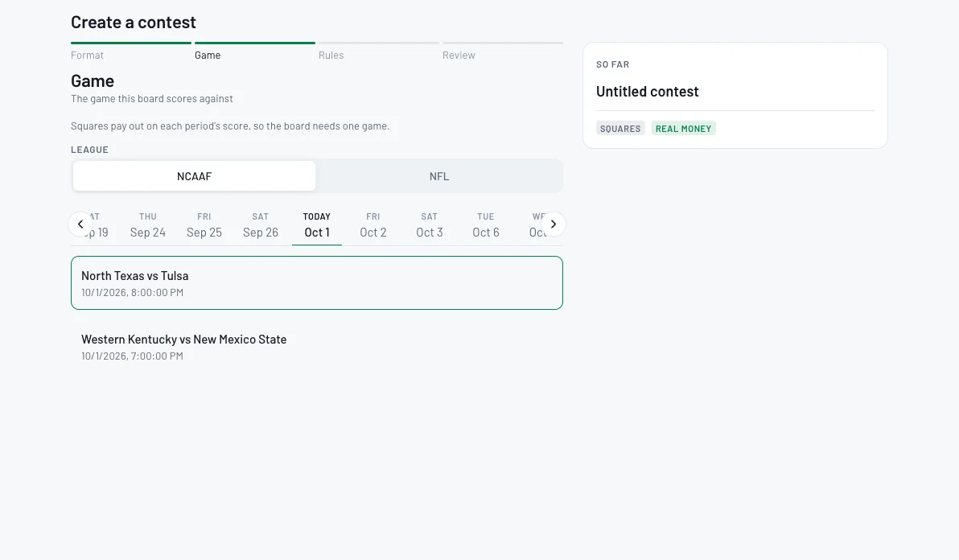Choose the Fri Oct 2 date

373,225
